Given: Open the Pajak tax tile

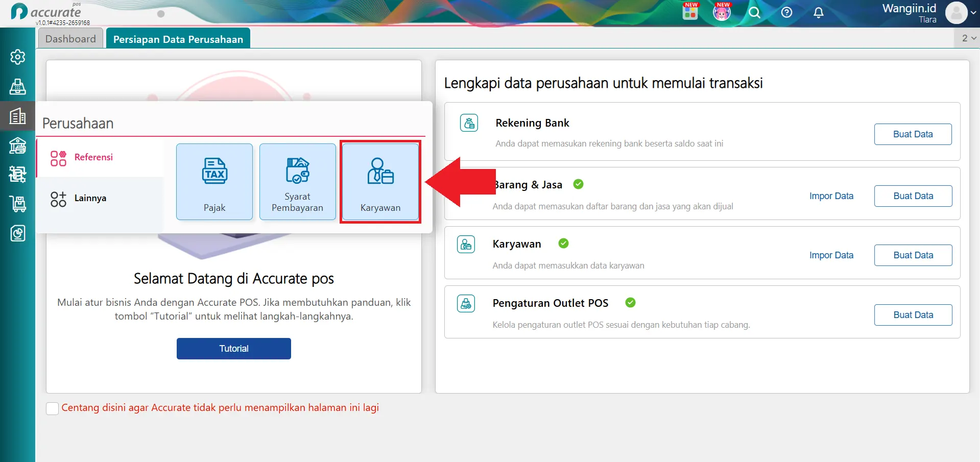Looking at the screenshot, I should tap(214, 182).
